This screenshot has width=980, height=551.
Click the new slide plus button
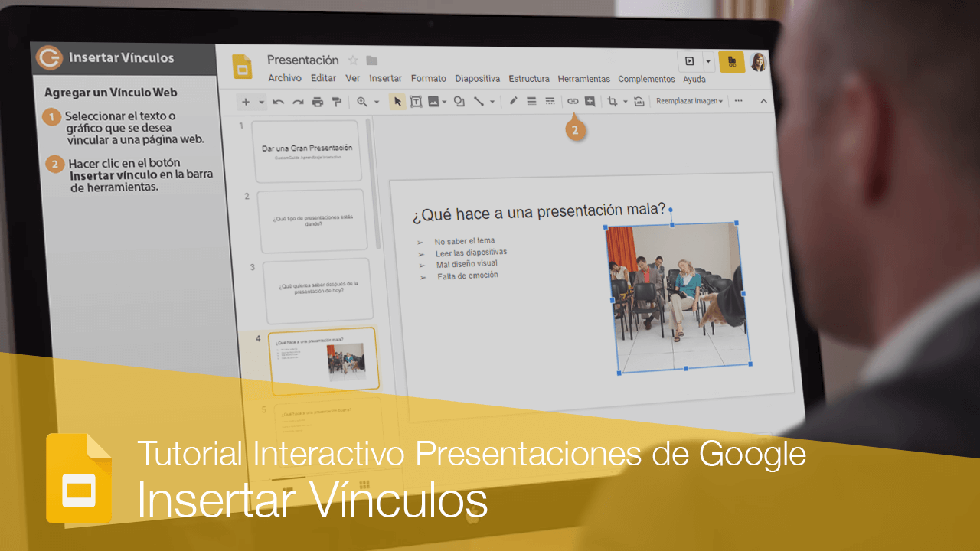pyautogui.click(x=246, y=101)
